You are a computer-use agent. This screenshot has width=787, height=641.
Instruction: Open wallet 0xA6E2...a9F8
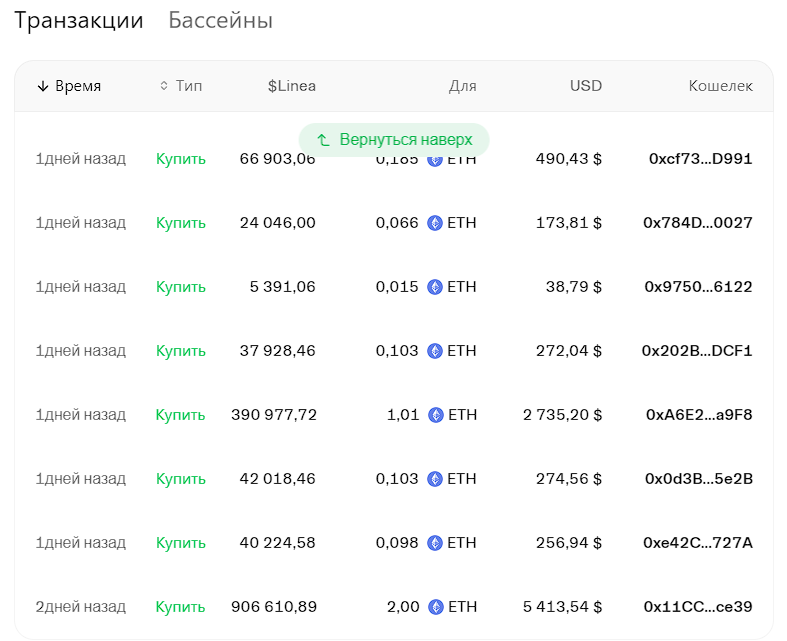(x=698, y=415)
